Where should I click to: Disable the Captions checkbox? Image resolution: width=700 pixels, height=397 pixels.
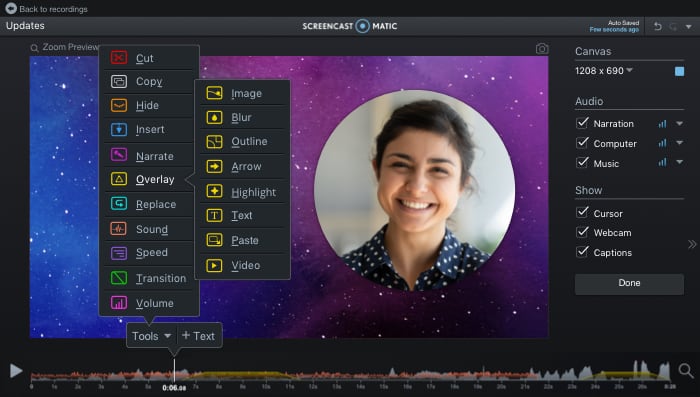coord(582,251)
